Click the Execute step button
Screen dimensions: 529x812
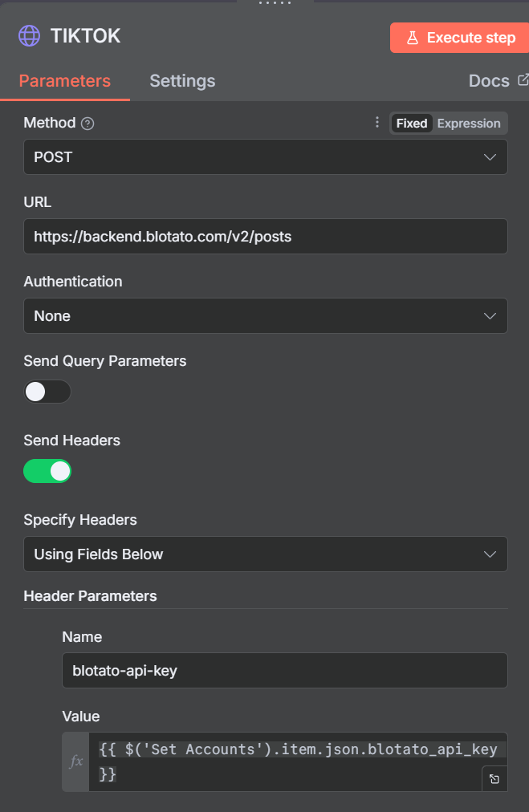click(460, 38)
